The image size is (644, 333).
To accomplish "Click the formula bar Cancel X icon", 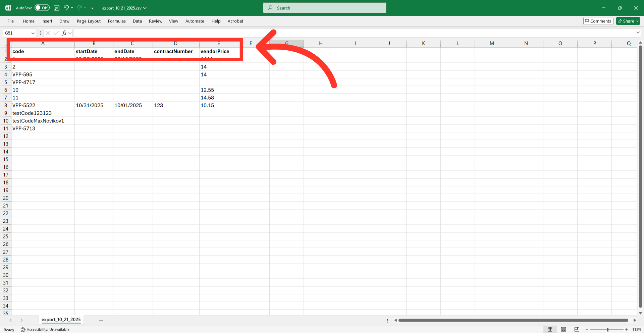I will 48,33.
